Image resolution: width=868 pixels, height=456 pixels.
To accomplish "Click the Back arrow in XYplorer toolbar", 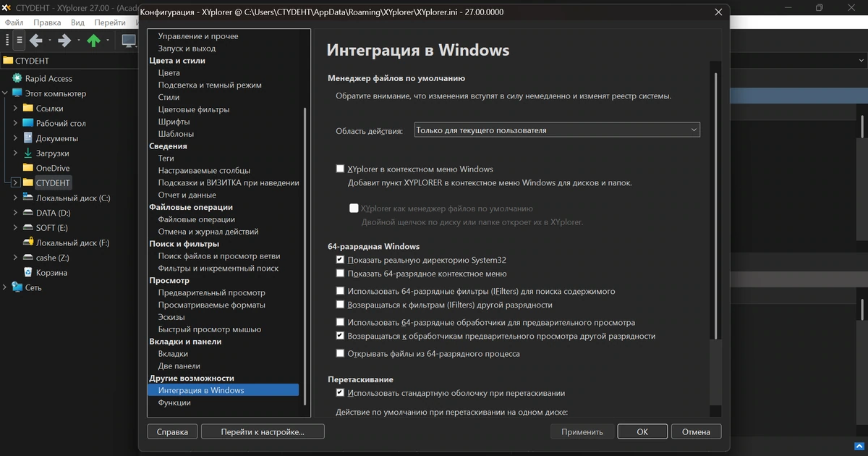I will pos(35,41).
